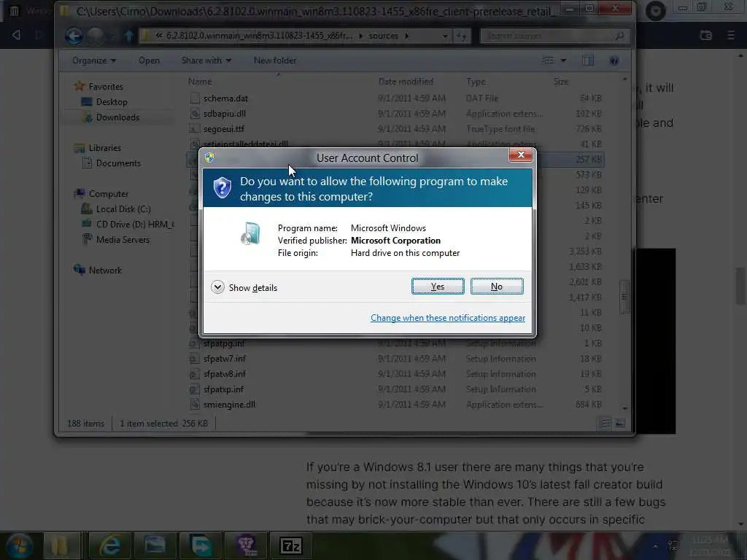This screenshot has width=747, height=560.
Task: Click Explorer search sources field
Action: pos(554,36)
